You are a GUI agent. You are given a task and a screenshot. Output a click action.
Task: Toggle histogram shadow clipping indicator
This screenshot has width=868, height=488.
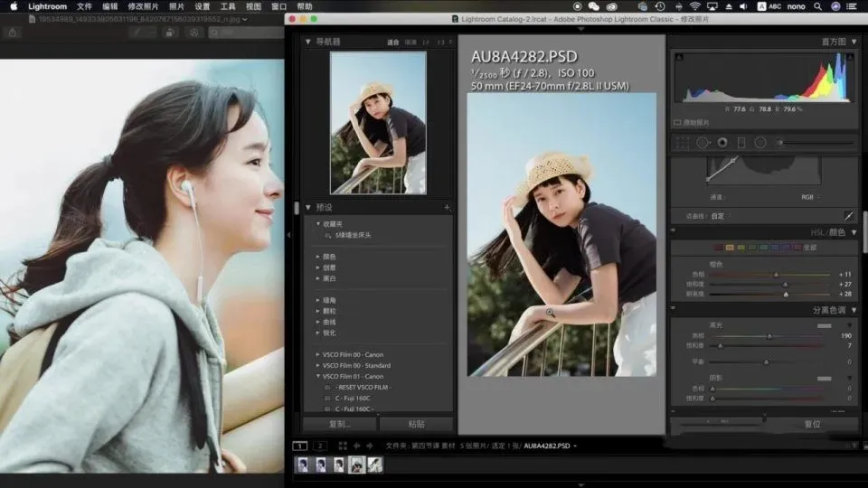(680, 56)
